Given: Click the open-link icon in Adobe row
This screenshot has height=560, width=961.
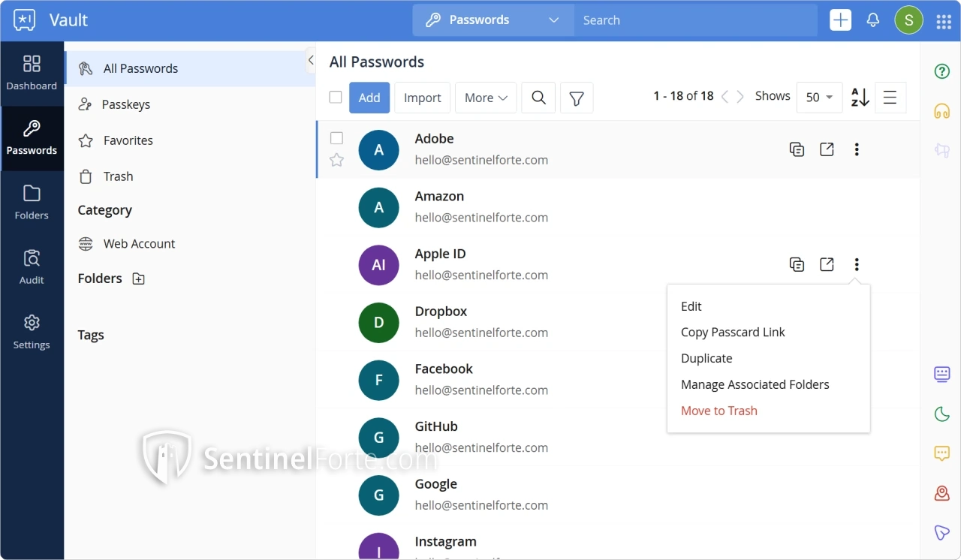Looking at the screenshot, I should (827, 149).
